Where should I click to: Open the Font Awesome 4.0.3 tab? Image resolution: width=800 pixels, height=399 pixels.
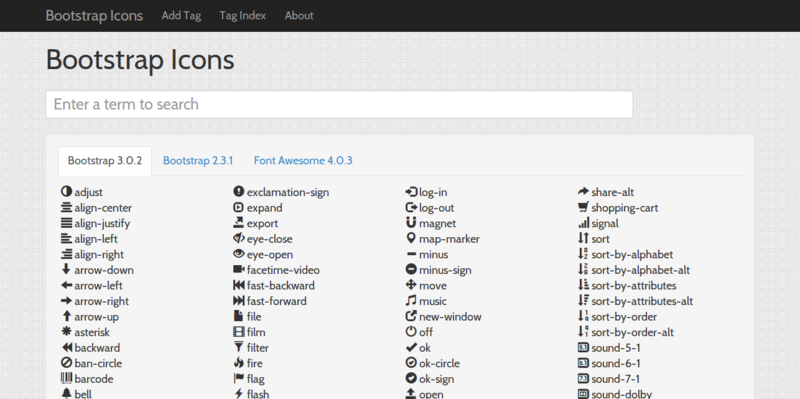pyautogui.click(x=303, y=161)
